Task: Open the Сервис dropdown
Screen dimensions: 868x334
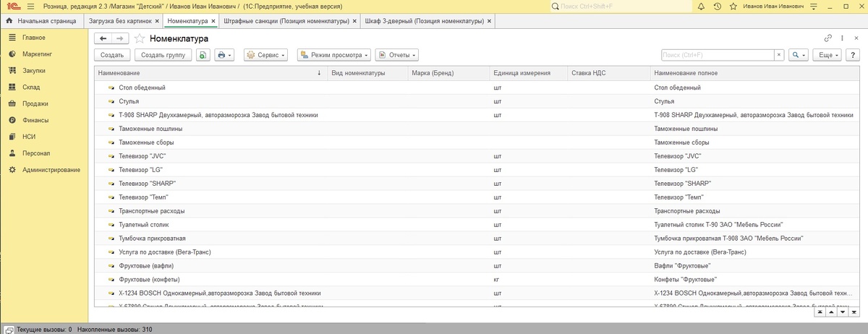Action: (x=266, y=55)
